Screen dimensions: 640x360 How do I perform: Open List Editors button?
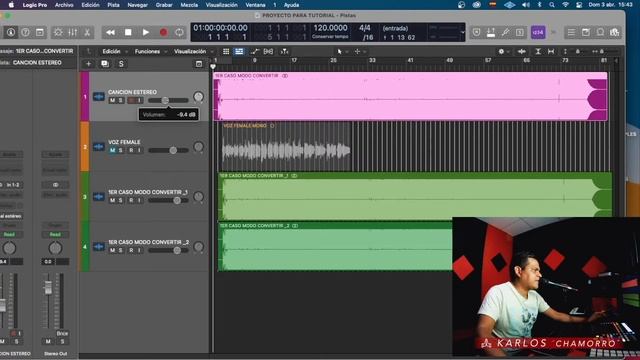(571, 32)
